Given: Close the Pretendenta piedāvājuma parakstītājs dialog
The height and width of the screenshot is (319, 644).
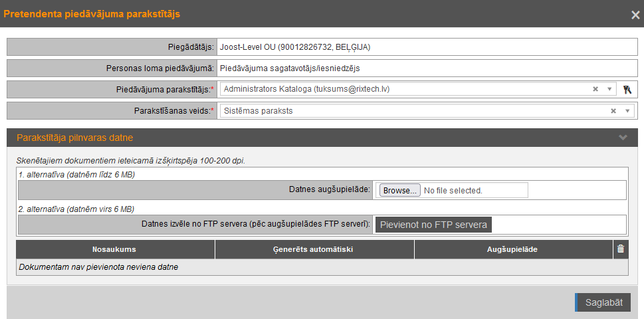Looking at the screenshot, I should click(x=635, y=15).
